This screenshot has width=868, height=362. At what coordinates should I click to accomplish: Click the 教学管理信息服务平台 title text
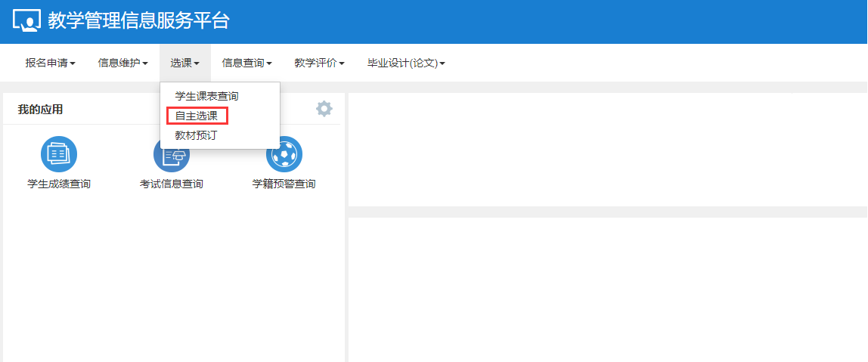coord(138,21)
